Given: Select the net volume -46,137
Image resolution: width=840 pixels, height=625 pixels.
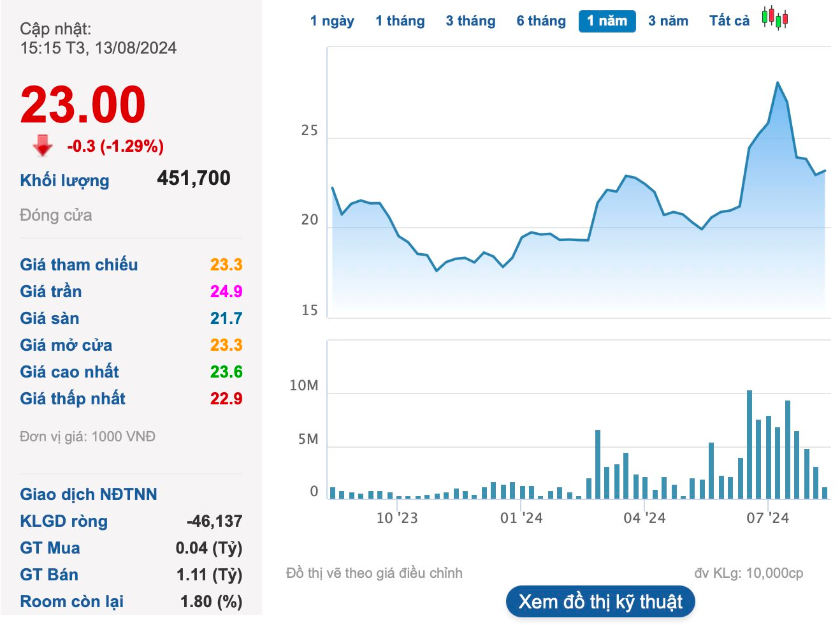Looking at the screenshot, I should point(214,521).
